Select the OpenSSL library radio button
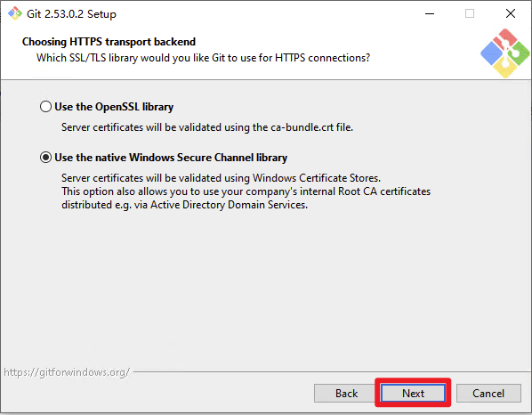 [45, 107]
